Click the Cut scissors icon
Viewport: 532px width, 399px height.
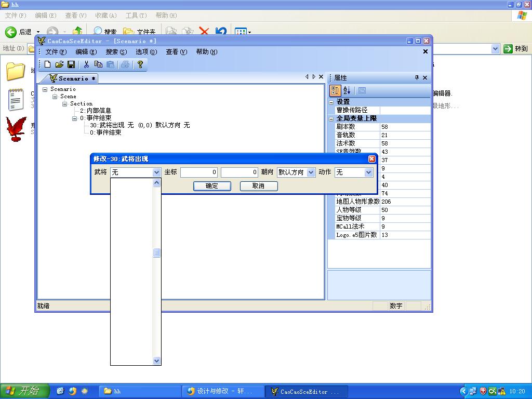(86, 64)
